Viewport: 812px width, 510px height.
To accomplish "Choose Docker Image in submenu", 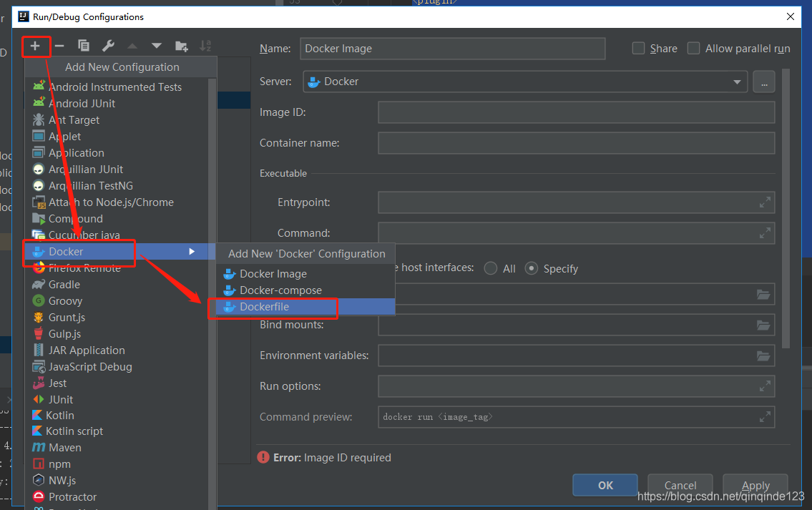I will pyautogui.click(x=305, y=274).
